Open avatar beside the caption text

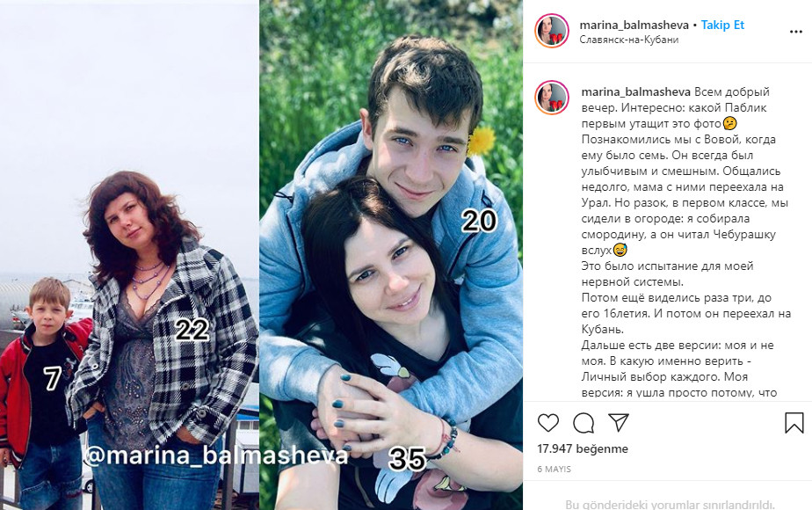click(552, 98)
